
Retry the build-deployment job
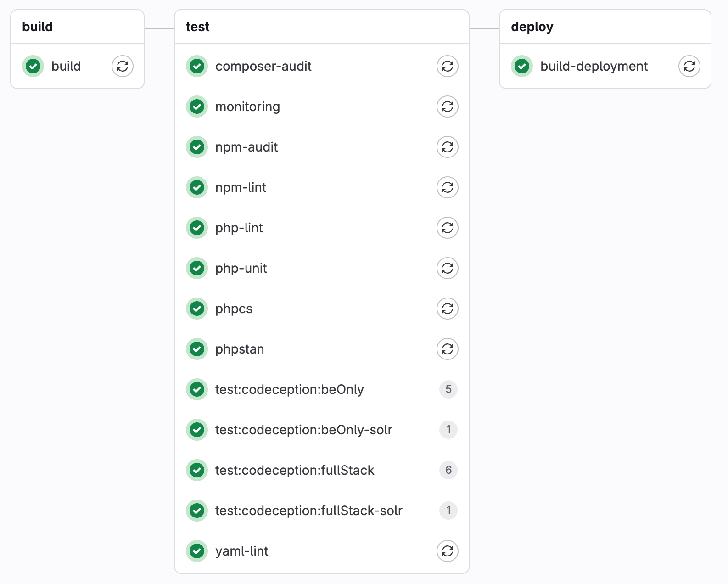coord(689,66)
